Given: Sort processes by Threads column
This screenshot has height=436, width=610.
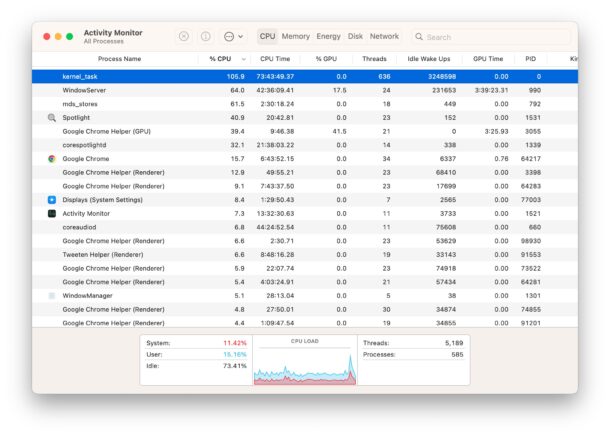Looking at the screenshot, I should pos(375,59).
